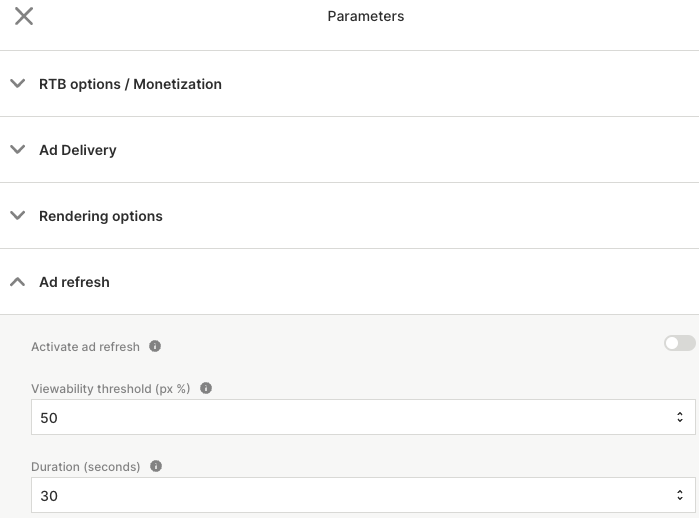Screen dimensions: 699x518
Task: Click the RTB options chevron arrow
Action: (x=17, y=84)
